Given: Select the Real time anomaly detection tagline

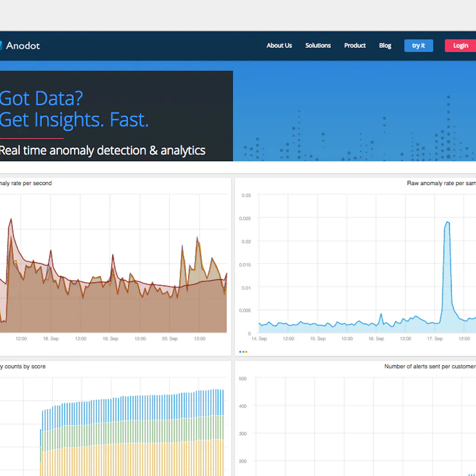Looking at the screenshot, I should click(x=102, y=151).
